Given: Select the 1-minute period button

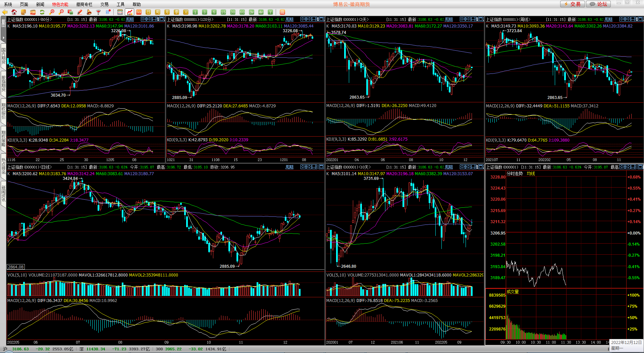Looking at the screenshot, I should (195, 12).
